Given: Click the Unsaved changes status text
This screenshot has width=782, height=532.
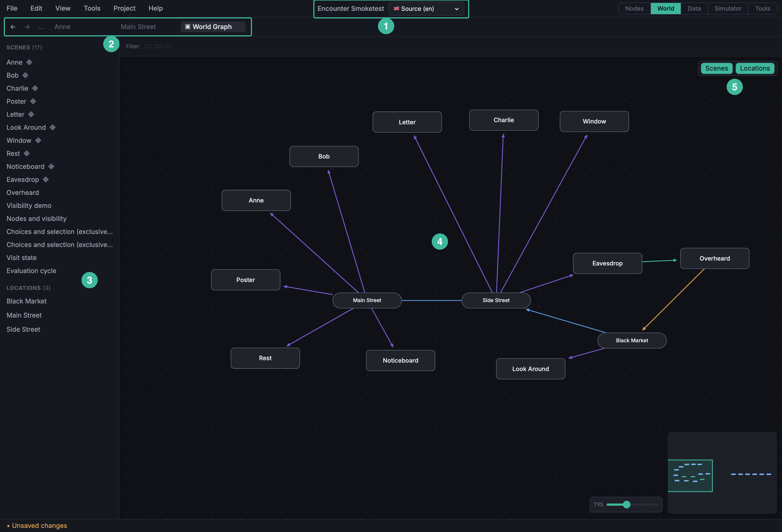Looking at the screenshot, I should coord(39,525).
